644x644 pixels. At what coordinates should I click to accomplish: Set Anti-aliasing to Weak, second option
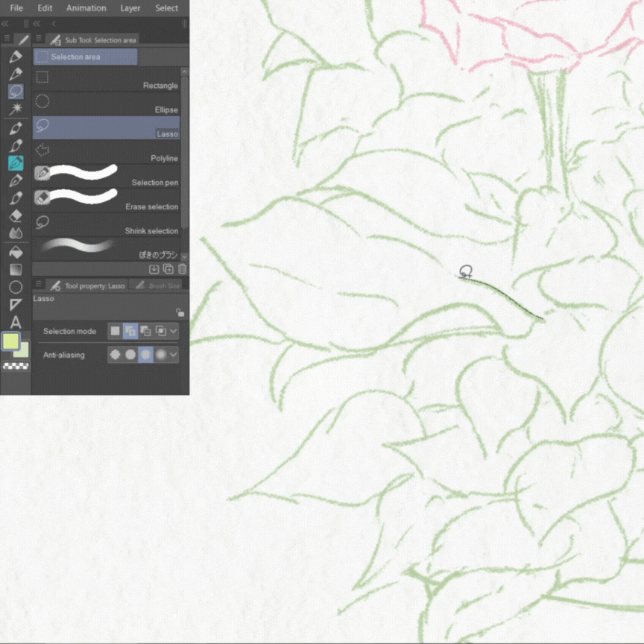(130, 355)
